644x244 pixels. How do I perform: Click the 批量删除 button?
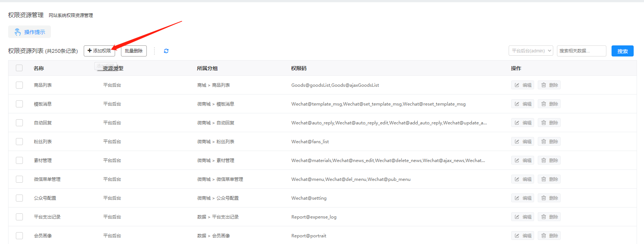click(x=134, y=51)
